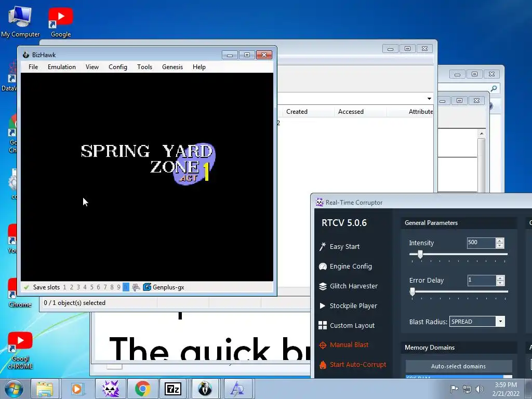Open the font viewer taskbar icon

pos(237,389)
